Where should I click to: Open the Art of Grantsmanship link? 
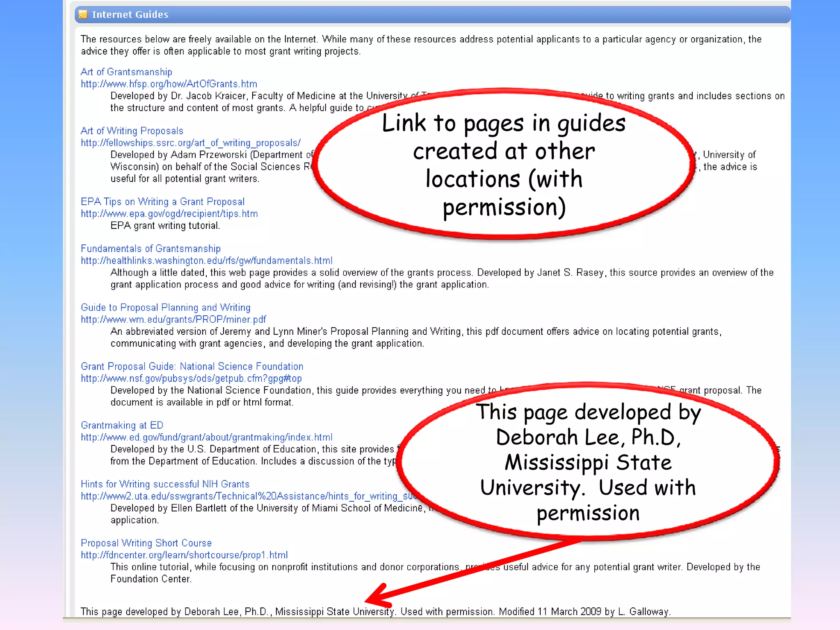(x=126, y=72)
